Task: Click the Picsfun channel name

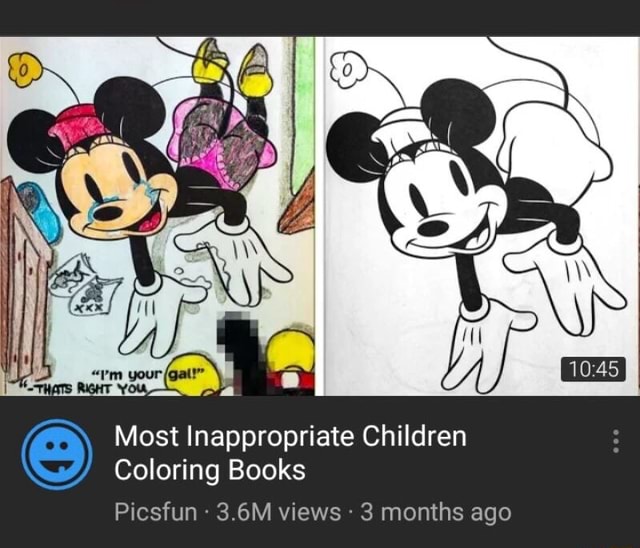Action: click(156, 512)
